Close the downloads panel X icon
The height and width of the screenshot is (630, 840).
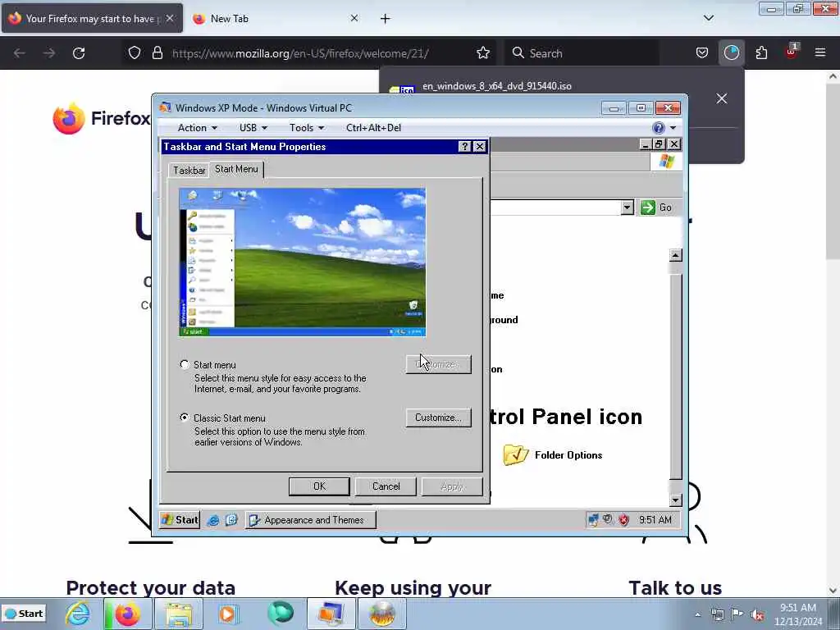722,98
